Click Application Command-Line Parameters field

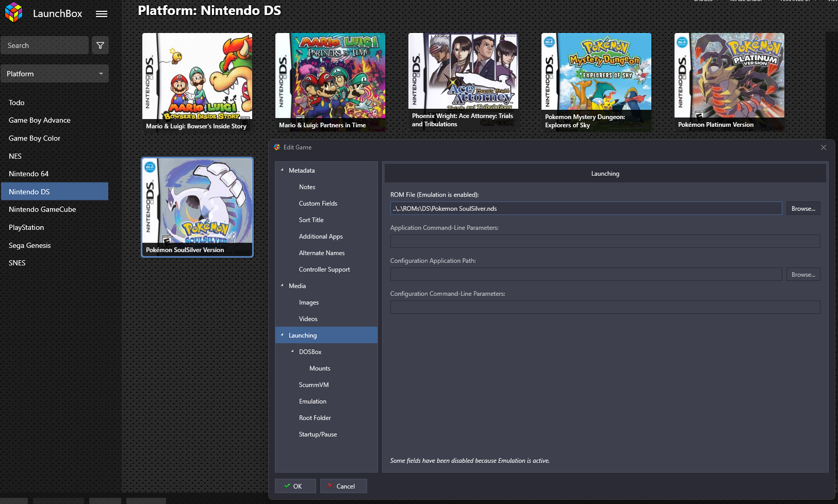(x=605, y=241)
